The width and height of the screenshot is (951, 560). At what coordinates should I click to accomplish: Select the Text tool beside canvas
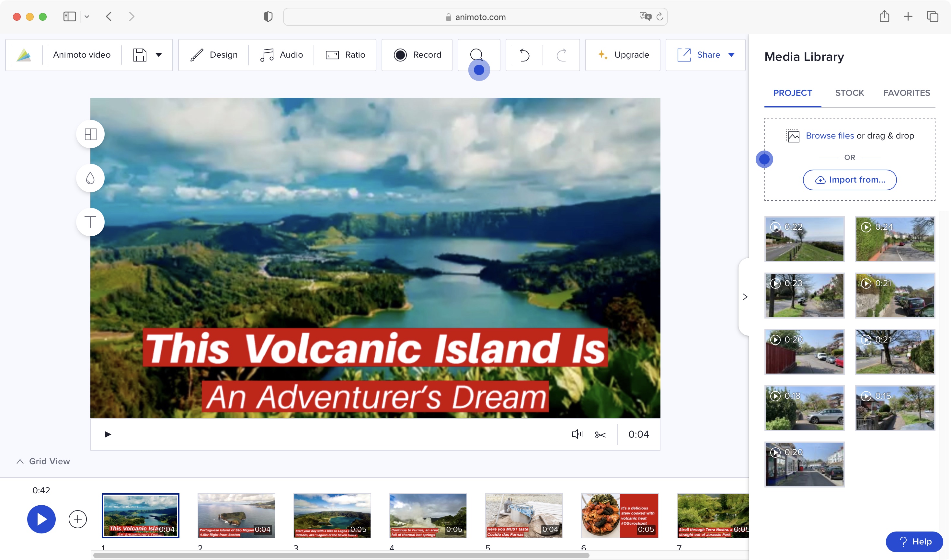coord(90,222)
